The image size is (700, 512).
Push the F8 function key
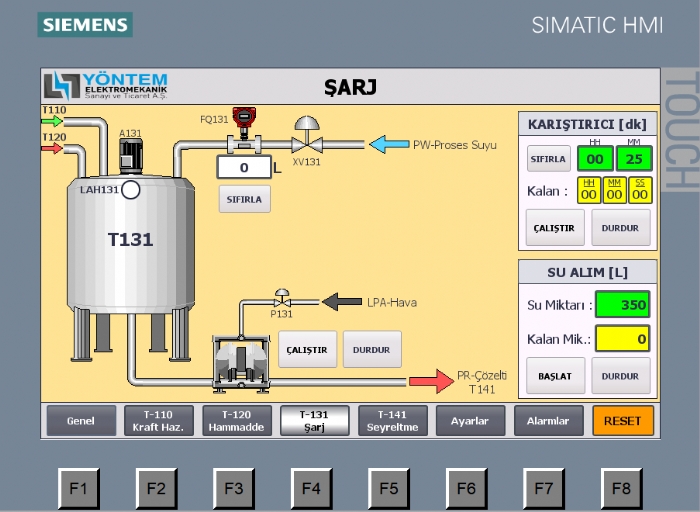[621, 488]
